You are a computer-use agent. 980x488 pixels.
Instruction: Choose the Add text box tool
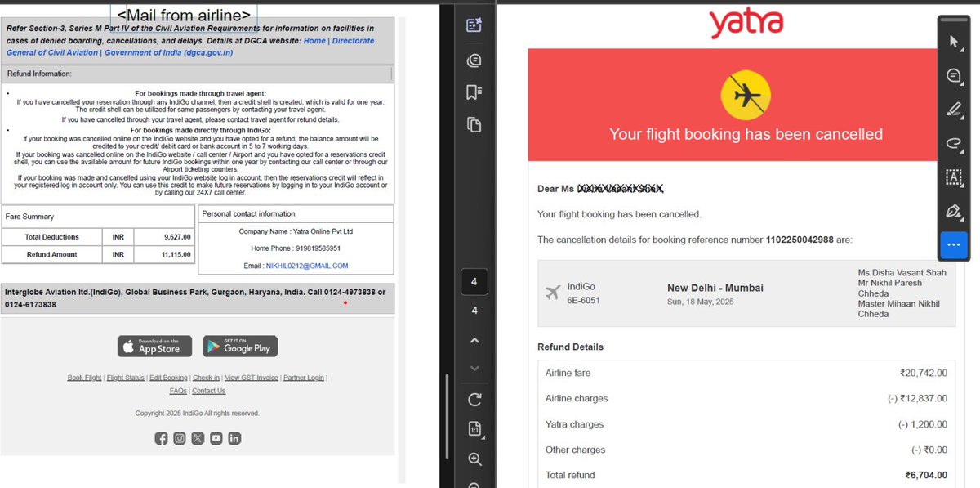point(953,177)
